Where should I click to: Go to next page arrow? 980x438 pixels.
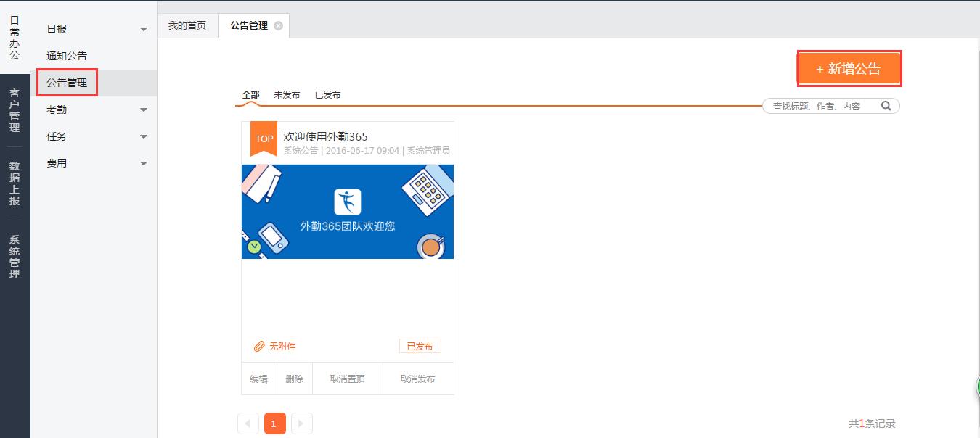(301, 423)
